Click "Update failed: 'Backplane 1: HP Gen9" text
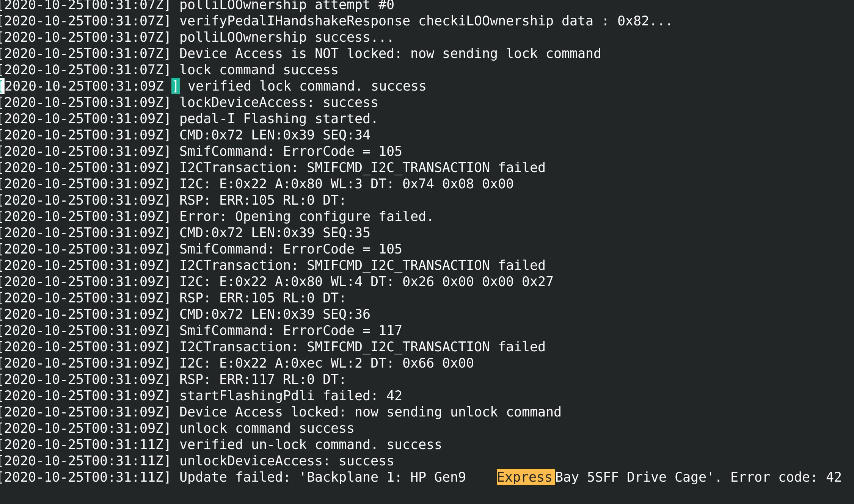Image resolution: width=854 pixels, height=504 pixels. [322, 477]
